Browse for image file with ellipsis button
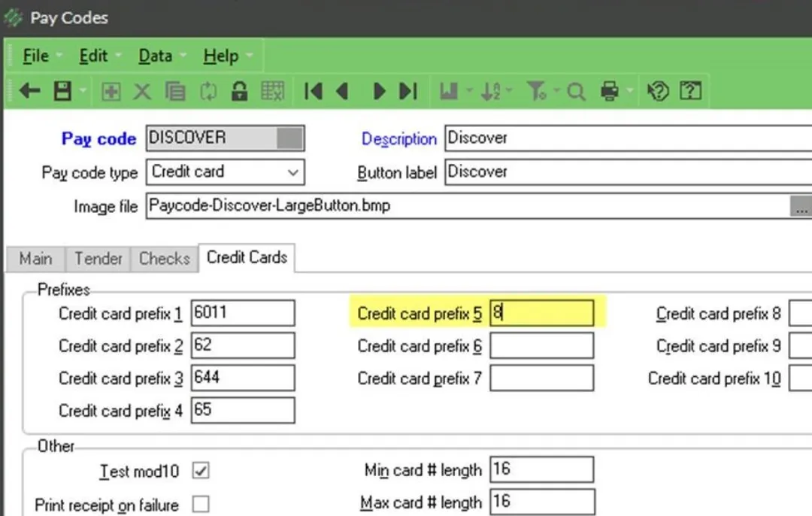The height and width of the screenshot is (516, 812). [x=801, y=207]
